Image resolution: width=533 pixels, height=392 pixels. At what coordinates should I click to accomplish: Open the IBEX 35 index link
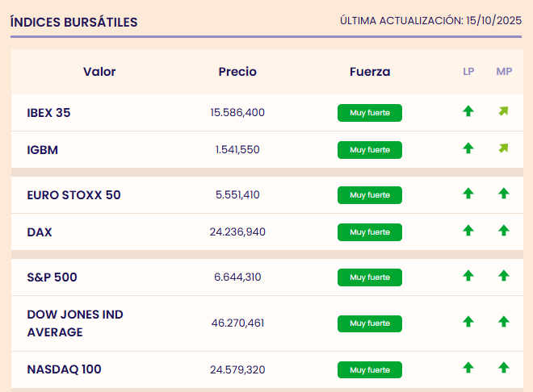[x=48, y=113]
